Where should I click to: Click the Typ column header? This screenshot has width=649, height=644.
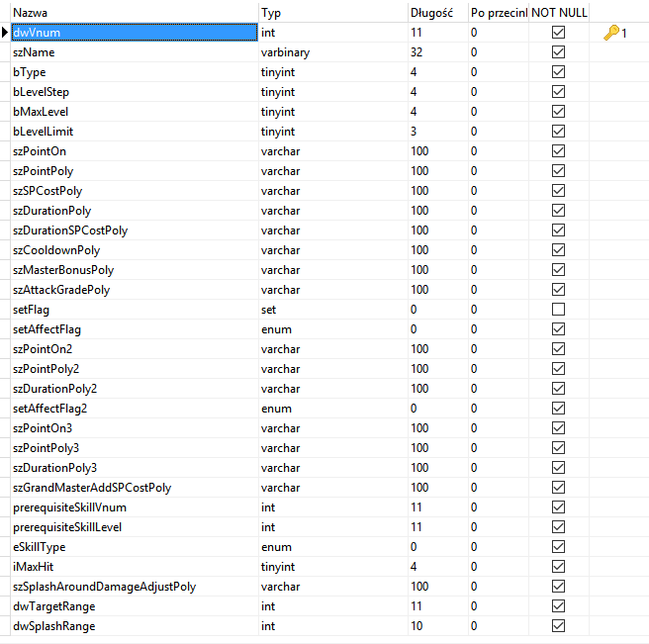(333, 13)
